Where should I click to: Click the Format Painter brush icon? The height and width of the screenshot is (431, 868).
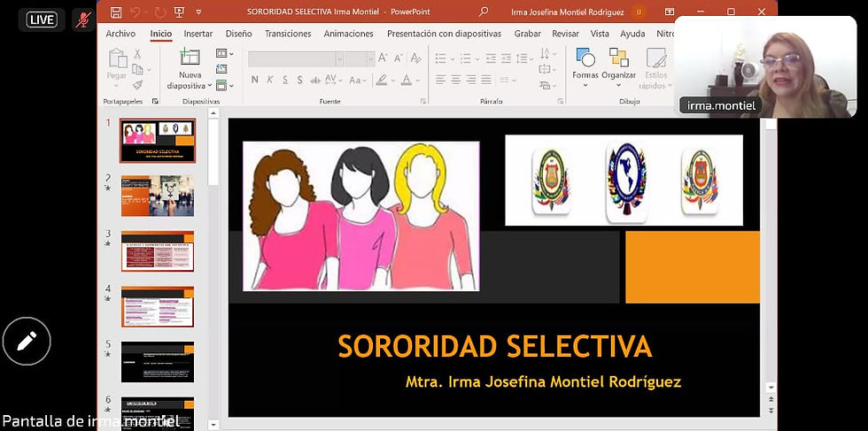point(137,85)
